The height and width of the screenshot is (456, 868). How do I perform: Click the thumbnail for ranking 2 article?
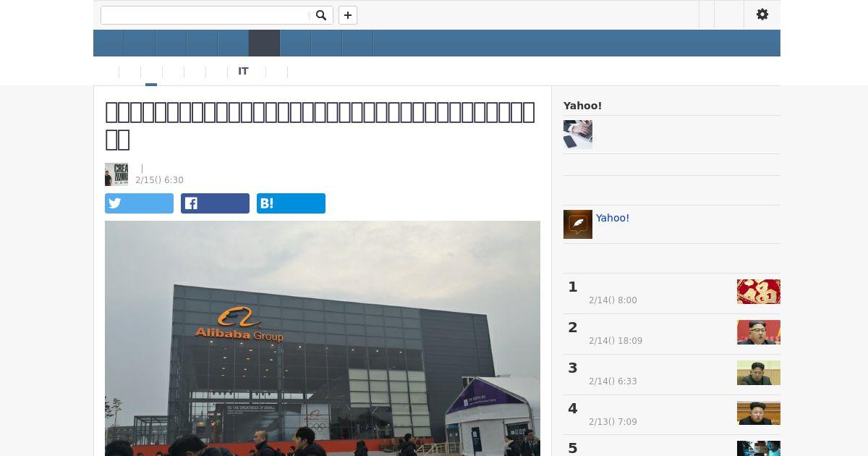click(759, 332)
